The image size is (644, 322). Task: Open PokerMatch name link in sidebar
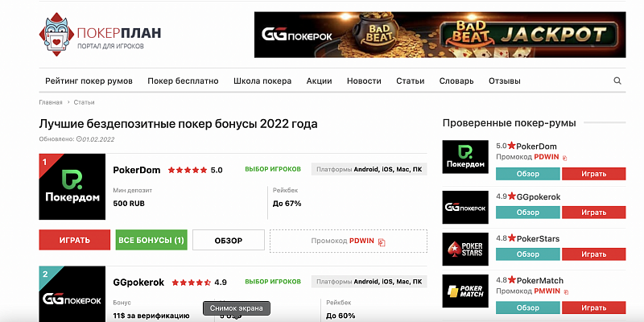pos(539,280)
